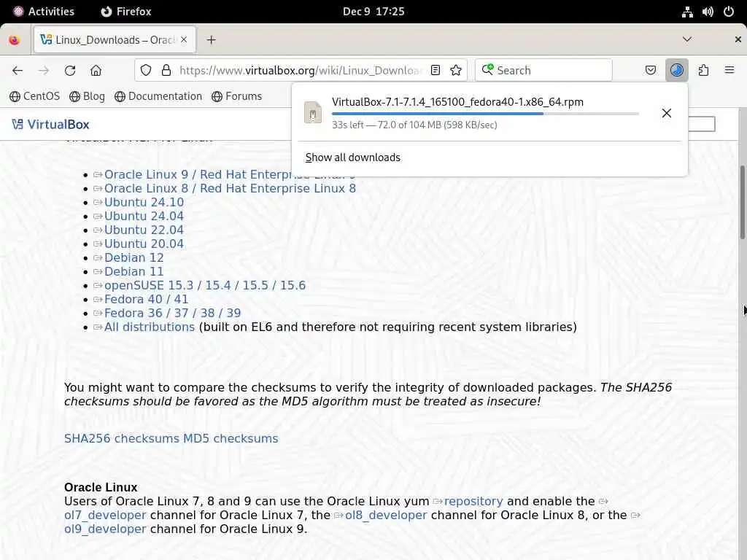747x560 pixels.
Task: Open the Documentation bookmark
Action: [x=158, y=96]
